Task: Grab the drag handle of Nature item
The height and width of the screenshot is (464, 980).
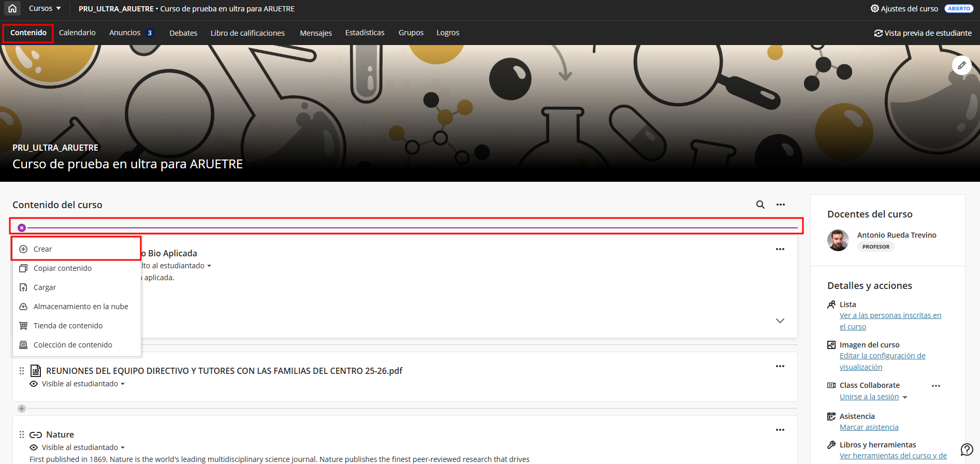Action: pyautogui.click(x=22, y=434)
